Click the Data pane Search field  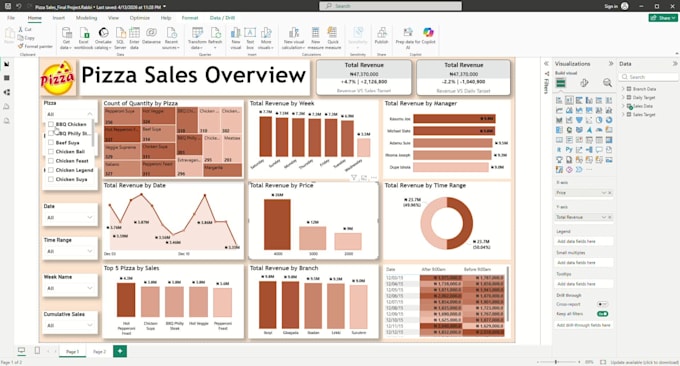pyautogui.click(x=649, y=77)
